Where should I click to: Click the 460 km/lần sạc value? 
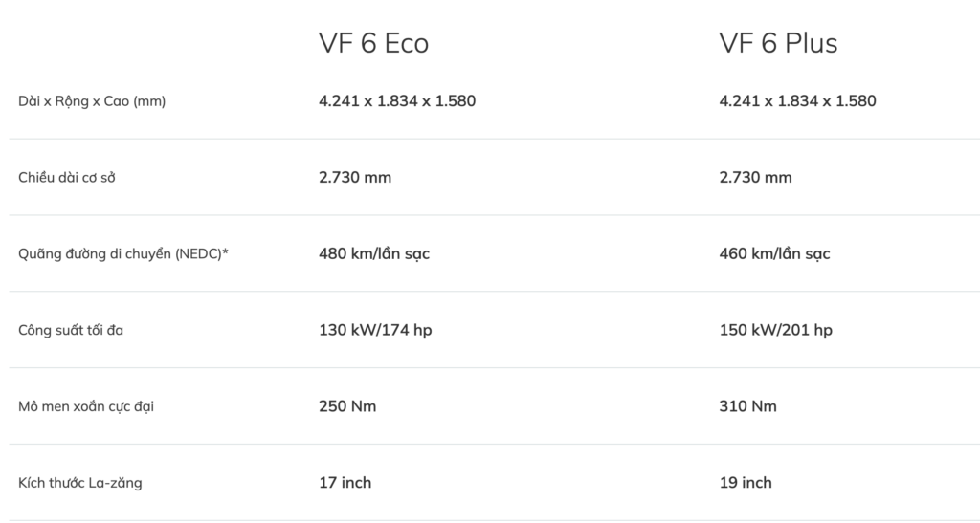774,253
